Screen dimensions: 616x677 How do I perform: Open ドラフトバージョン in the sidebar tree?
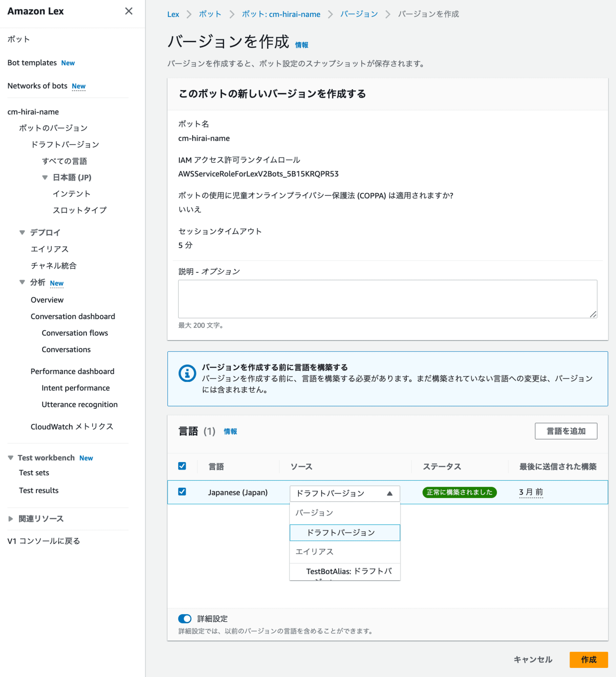(65, 145)
